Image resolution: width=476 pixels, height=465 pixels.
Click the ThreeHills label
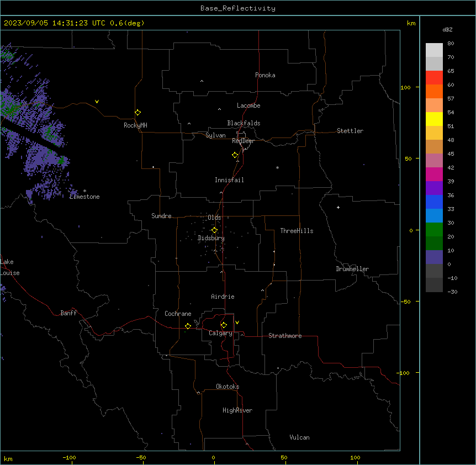(x=297, y=231)
